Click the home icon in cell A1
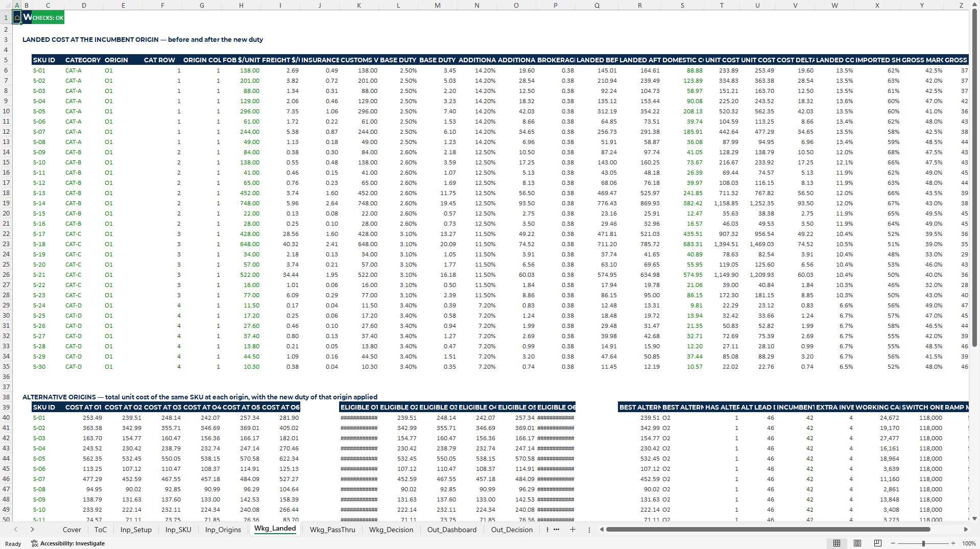980x549 pixels. point(17,18)
